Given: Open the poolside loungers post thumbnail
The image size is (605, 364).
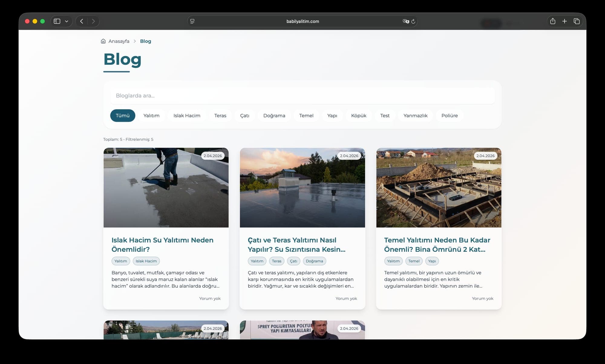Looking at the screenshot, I should pos(166,330).
